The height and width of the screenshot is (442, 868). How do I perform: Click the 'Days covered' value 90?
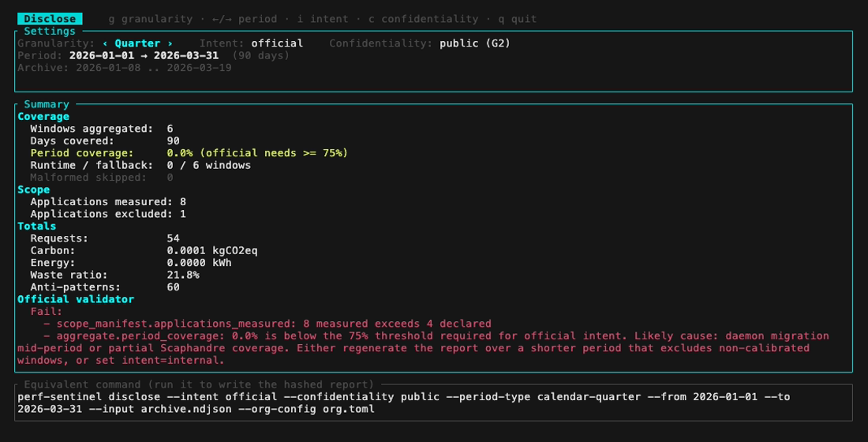(174, 140)
